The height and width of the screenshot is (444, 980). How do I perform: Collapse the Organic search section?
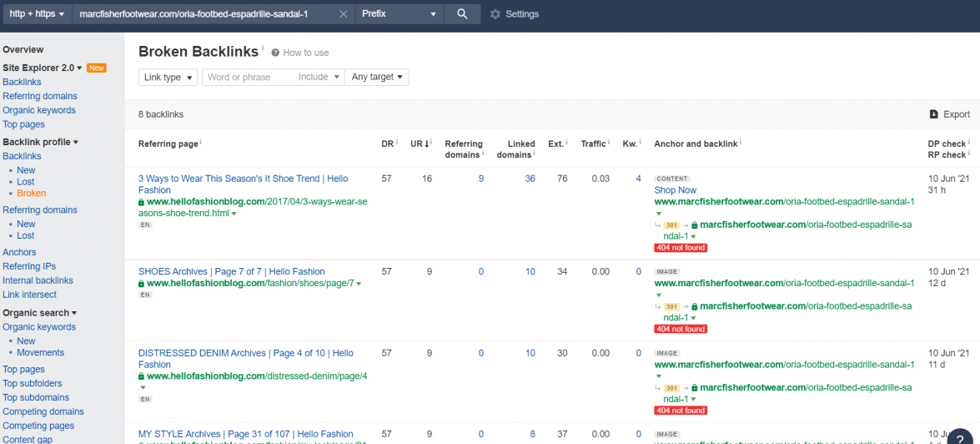click(73, 313)
